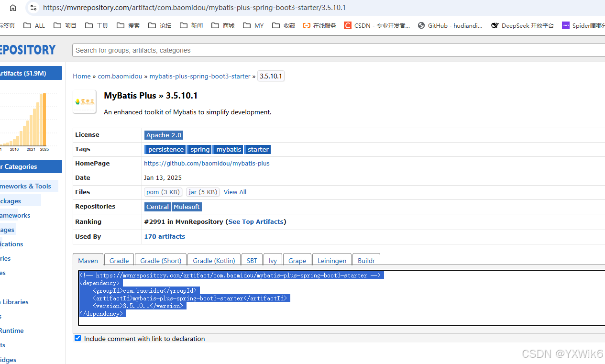Open the MY bookmarks folder
Screen dimensions: 605x364
(253, 26)
